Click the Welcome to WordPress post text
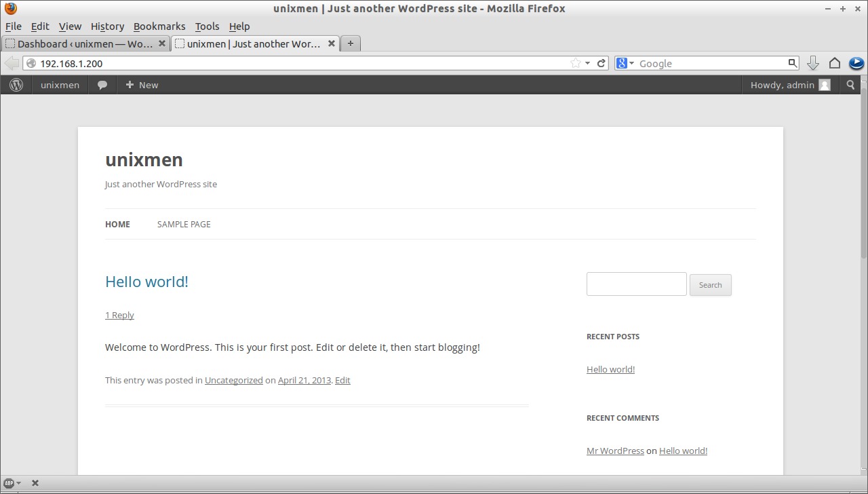 click(292, 347)
